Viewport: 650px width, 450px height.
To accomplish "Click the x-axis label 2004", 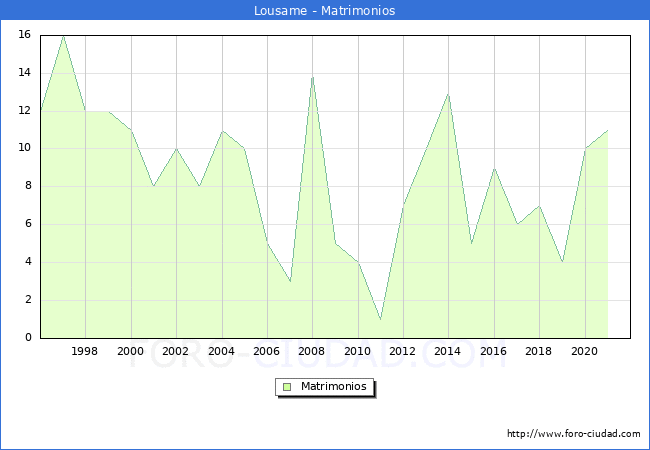I will [221, 351].
